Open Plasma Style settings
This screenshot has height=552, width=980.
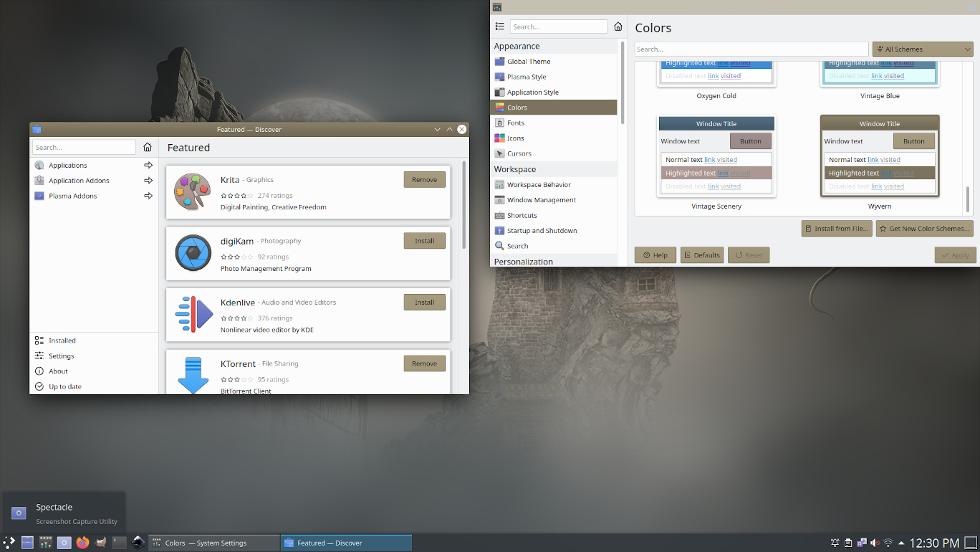coord(554,77)
